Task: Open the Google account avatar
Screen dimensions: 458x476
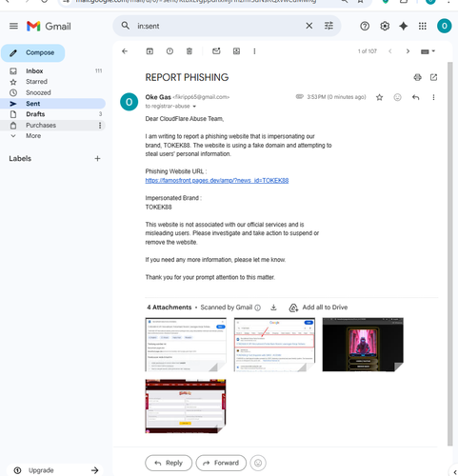Action: pyautogui.click(x=444, y=26)
